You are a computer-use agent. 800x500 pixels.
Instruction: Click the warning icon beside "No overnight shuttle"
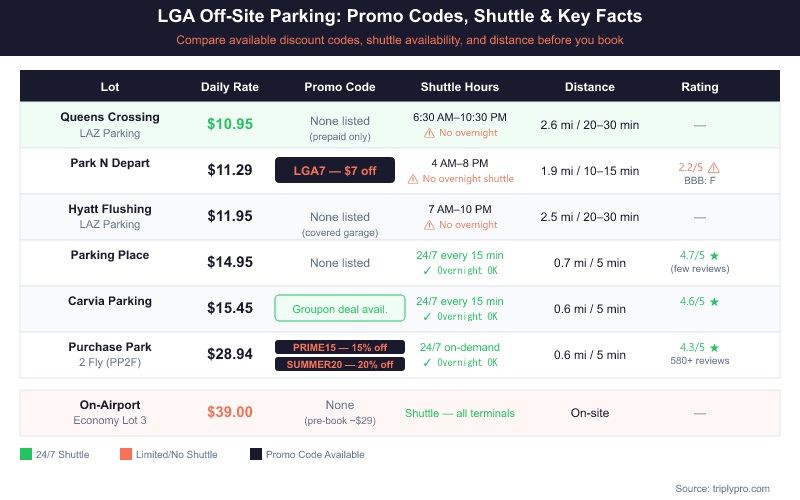413,179
